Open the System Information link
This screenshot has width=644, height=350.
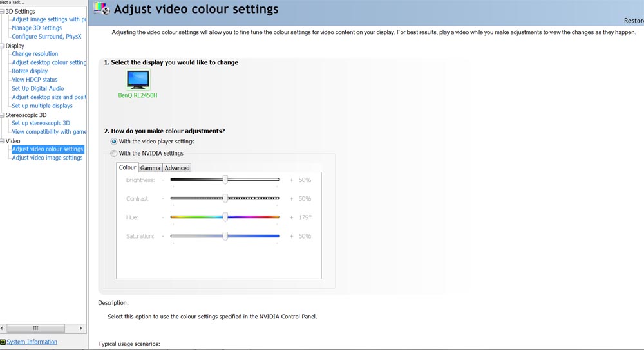tap(32, 342)
